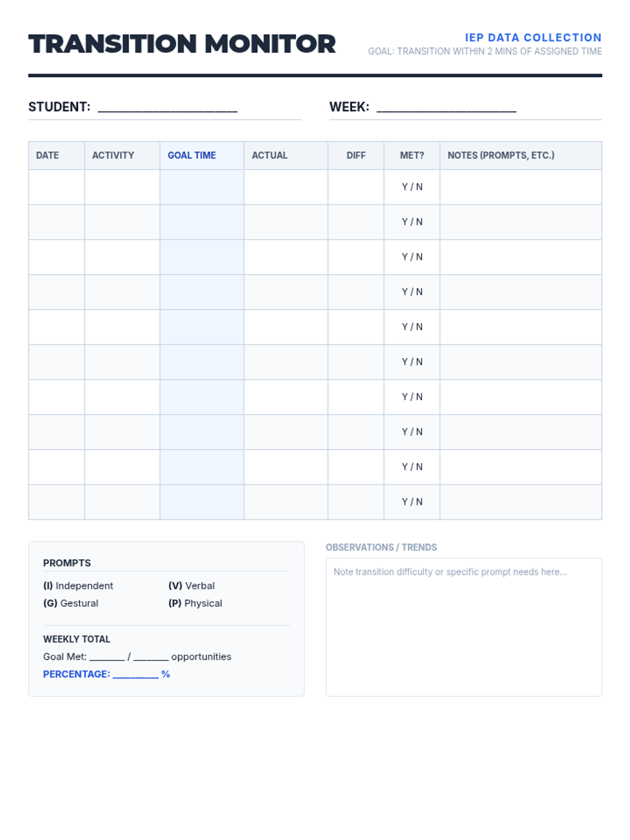Click the (V) Verbal prompt label
Screen dimensions: 630x840
click(192, 586)
